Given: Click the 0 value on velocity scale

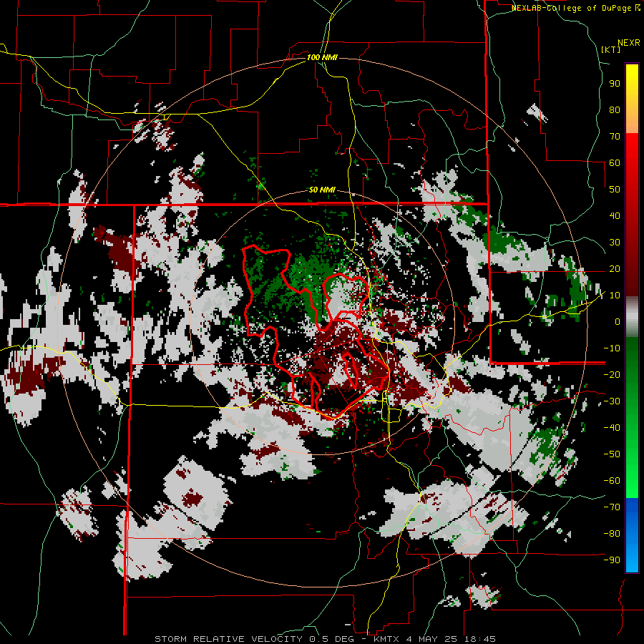Looking at the screenshot, I should point(618,322).
